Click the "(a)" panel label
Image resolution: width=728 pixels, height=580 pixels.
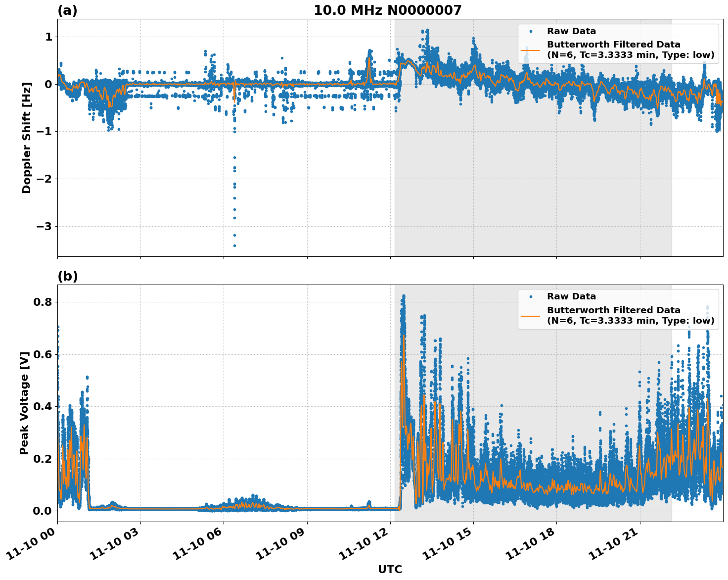(x=67, y=10)
